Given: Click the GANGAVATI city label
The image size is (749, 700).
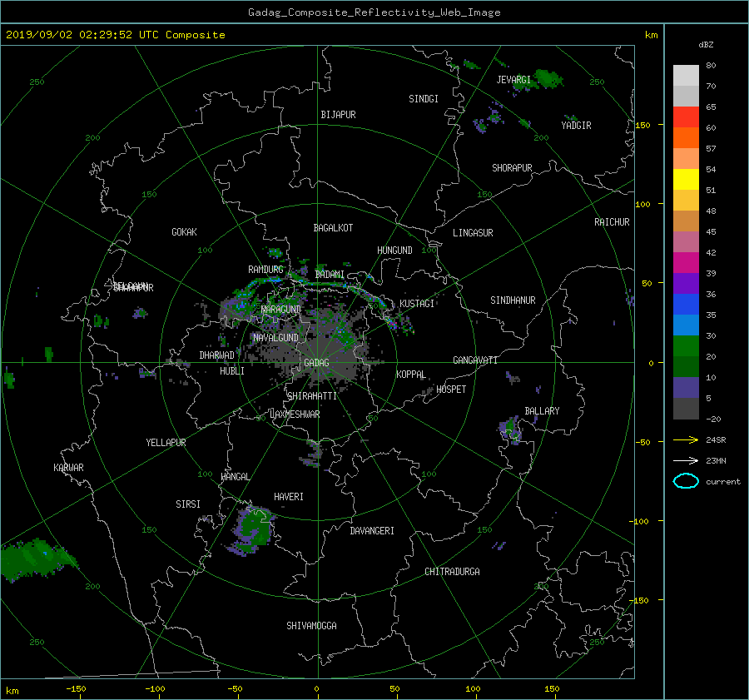Looking at the screenshot, I should coord(475,360).
